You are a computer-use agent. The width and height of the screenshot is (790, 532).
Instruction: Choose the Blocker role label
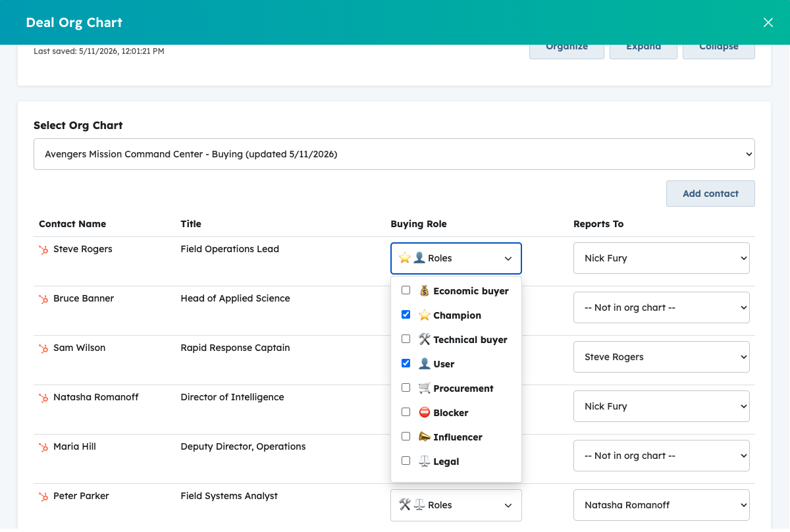pos(451,413)
